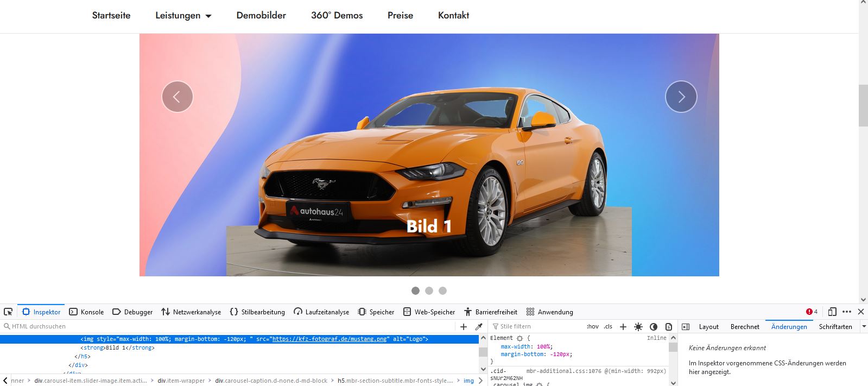Switch to the Berechnet tab
The height and width of the screenshot is (386, 868).
[745, 326]
